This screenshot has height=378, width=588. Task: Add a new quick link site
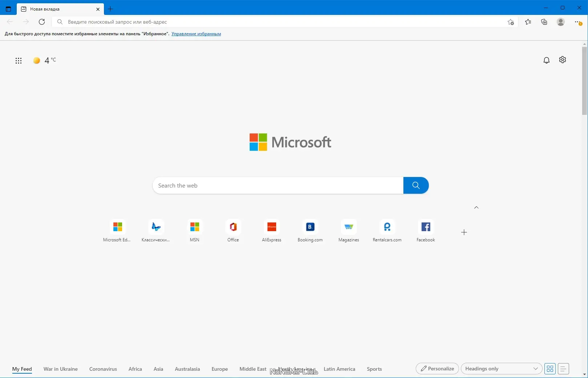[x=464, y=232]
